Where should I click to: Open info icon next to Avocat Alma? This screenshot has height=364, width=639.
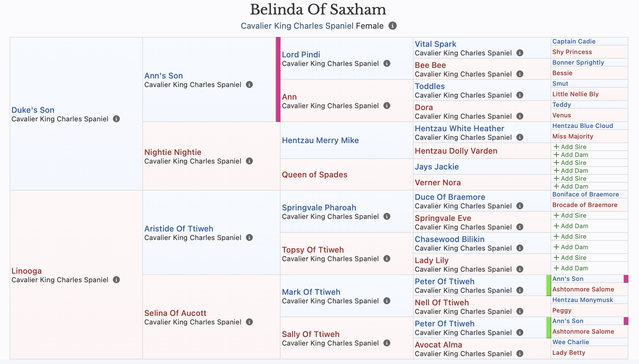(520, 353)
